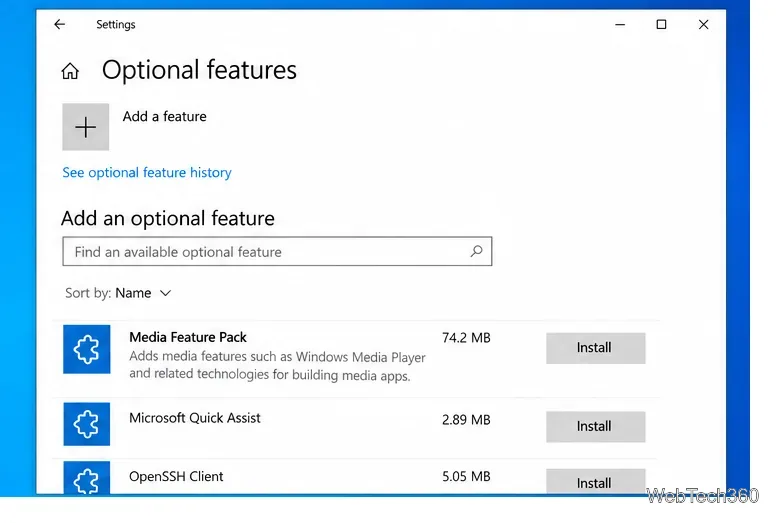Go back with the Settings arrow
The image size is (776, 523).
[59, 24]
